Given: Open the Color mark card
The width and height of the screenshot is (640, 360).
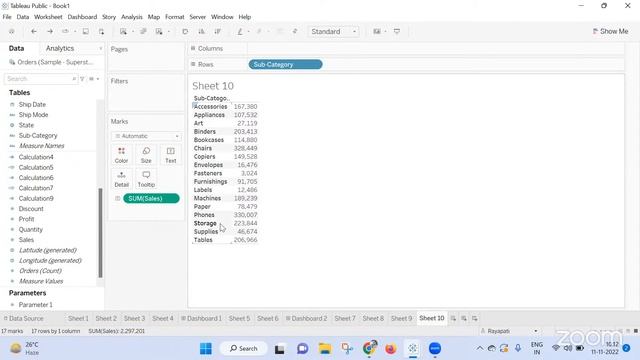Looking at the screenshot, I should coord(121,155).
